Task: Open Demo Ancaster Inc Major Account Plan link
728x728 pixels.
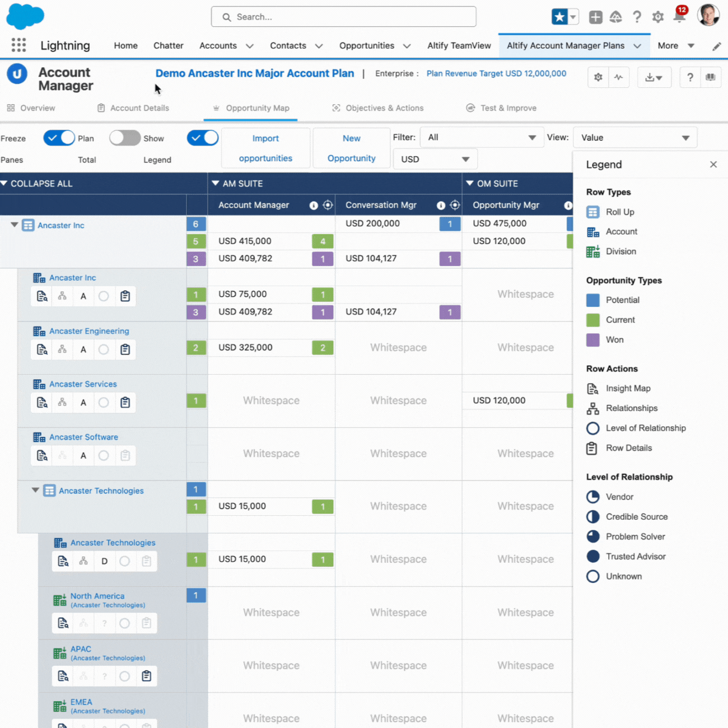Action: point(255,73)
